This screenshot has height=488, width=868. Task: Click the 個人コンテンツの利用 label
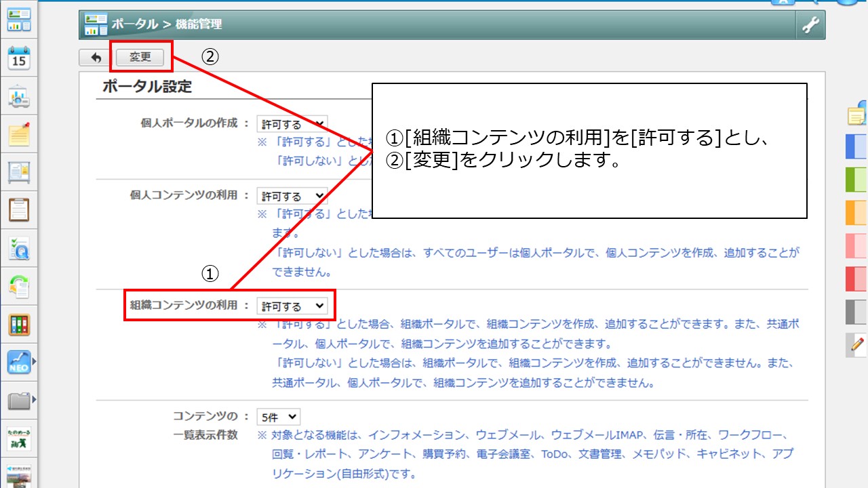click(184, 195)
